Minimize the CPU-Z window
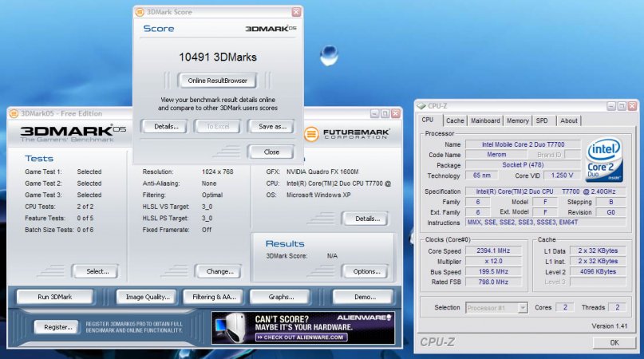This screenshot has width=644, height=359. (x=611, y=106)
